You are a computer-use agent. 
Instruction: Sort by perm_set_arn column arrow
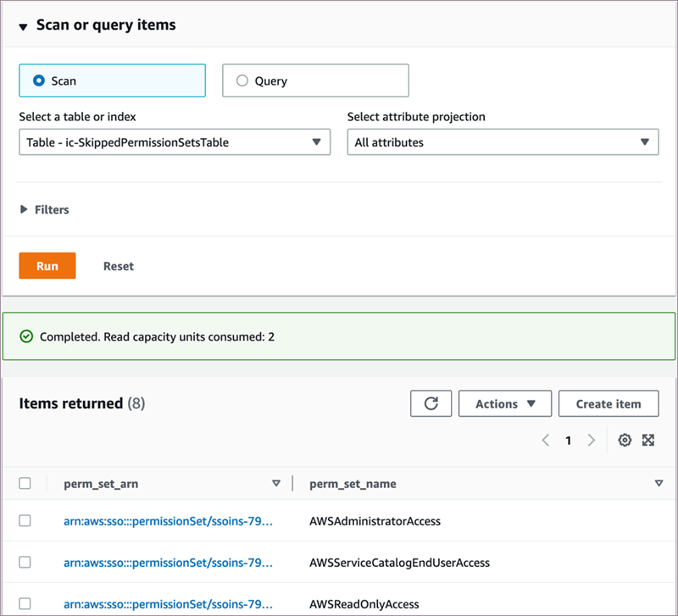point(275,484)
